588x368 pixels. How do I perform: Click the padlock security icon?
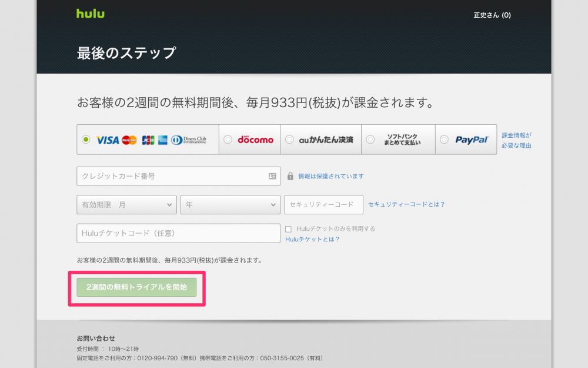tap(290, 176)
